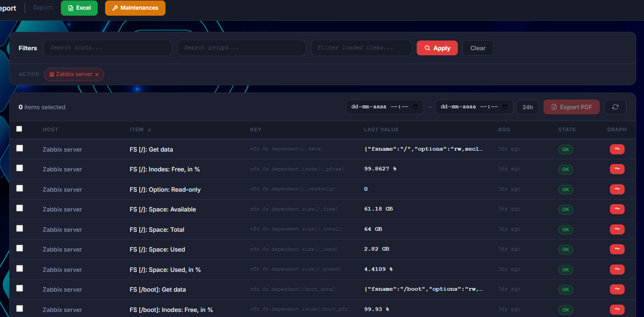Image resolution: width=644 pixels, height=317 pixels.
Task: Click OK badge for FS [/boot]: Get data
Action: point(566,289)
